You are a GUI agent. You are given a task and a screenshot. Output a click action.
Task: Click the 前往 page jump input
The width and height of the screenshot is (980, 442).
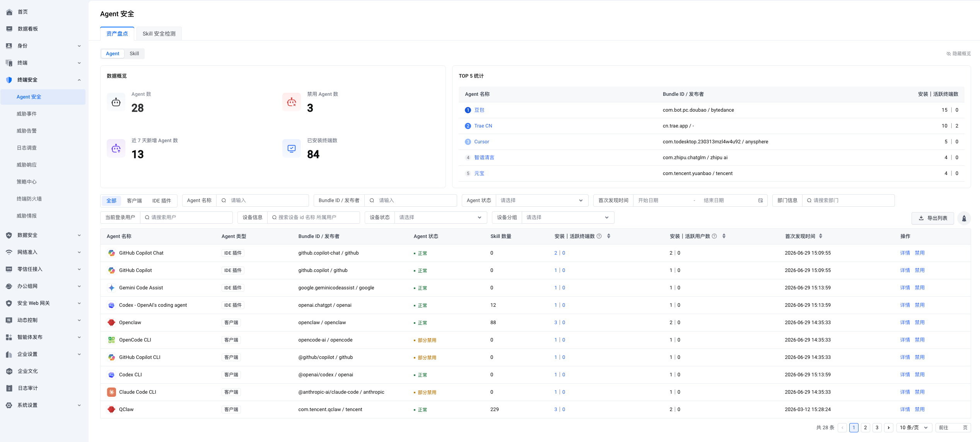pyautogui.click(x=953, y=428)
